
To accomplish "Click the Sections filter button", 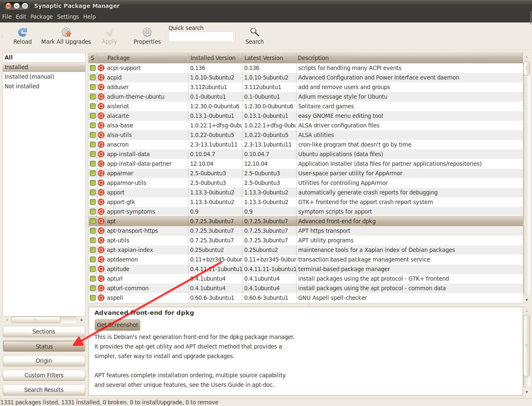I will tap(44, 331).
